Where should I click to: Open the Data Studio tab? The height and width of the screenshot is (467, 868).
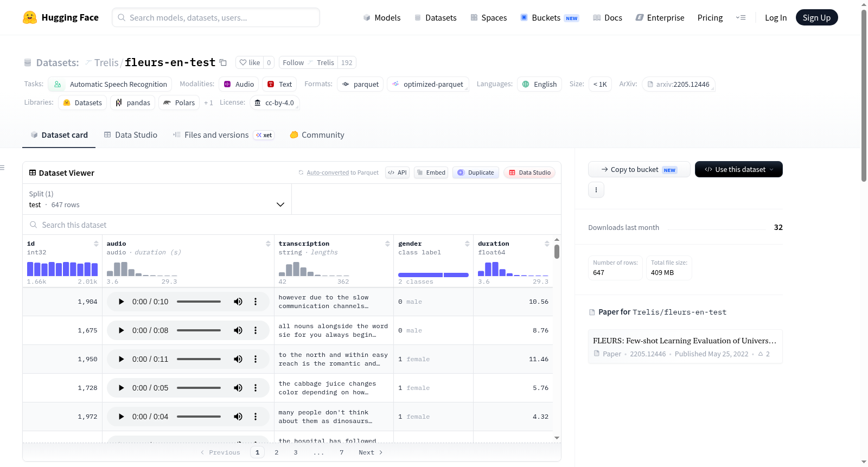(131, 135)
